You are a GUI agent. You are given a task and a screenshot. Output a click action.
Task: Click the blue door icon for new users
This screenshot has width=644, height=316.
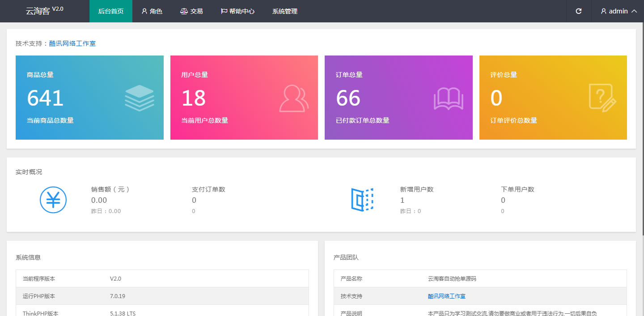pos(362,200)
